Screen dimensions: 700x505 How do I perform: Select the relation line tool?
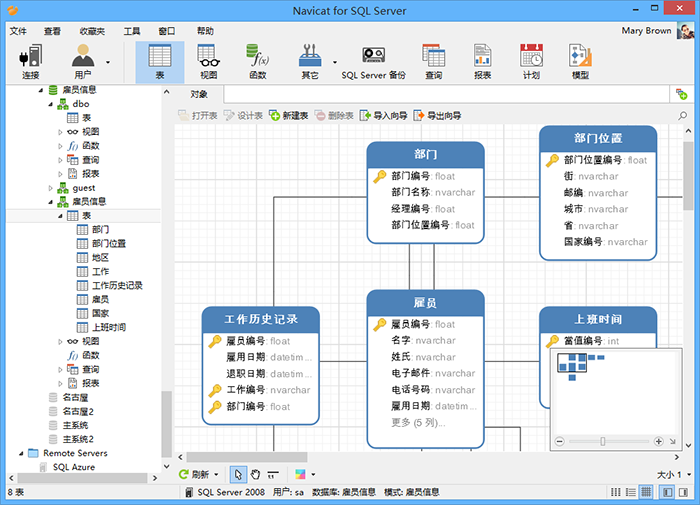[x=273, y=474]
